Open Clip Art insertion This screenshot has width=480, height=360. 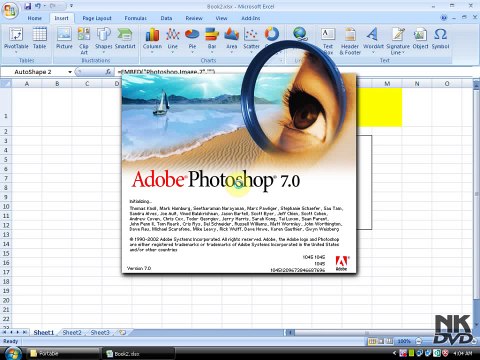click(x=84, y=40)
